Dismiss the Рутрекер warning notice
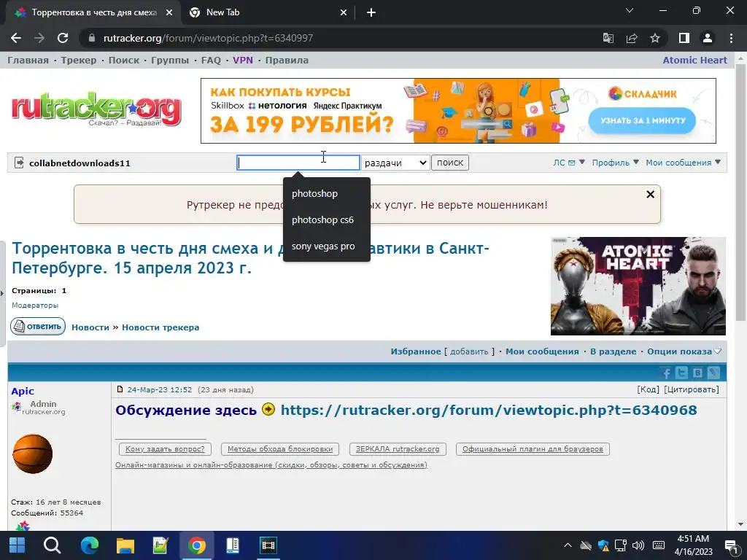Image resolution: width=747 pixels, height=560 pixels. pos(650,194)
